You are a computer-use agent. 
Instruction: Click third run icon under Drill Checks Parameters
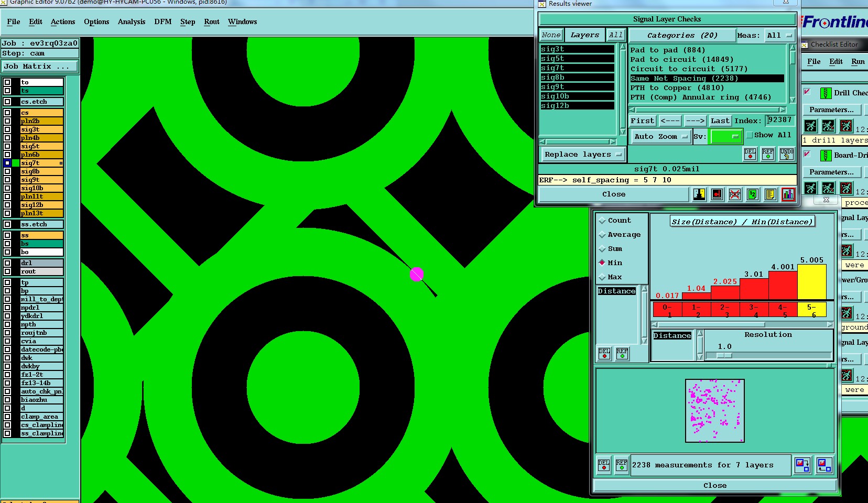(x=847, y=126)
